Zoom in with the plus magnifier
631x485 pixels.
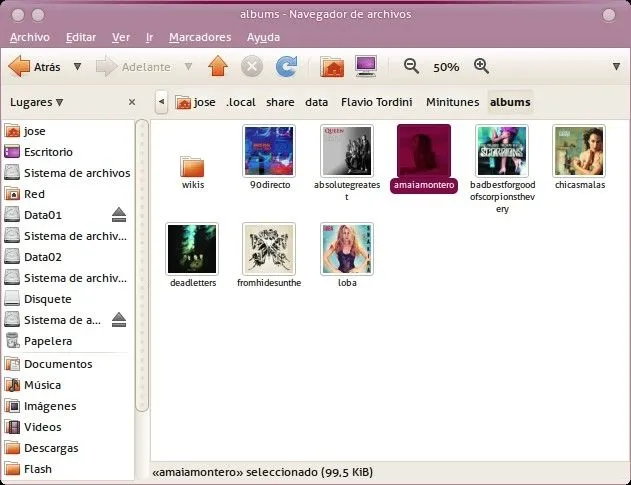pyautogui.click(x=481, y=66)
